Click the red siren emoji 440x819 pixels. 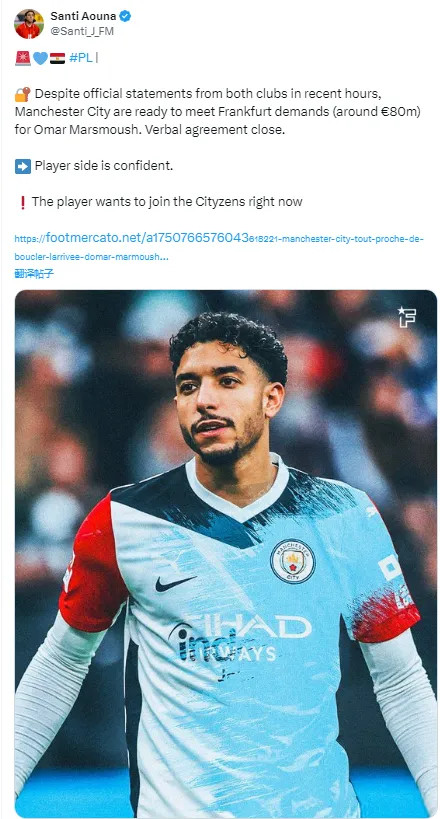click(22, 58)
